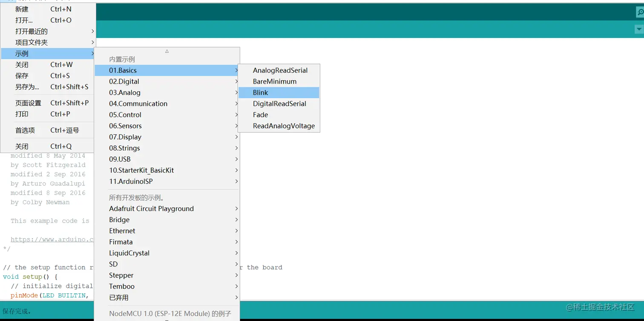Image resolution: width=644 pixels, height=321 pixels.
Task: Expand 03.Analog examples category
Action: pos(167,93)
